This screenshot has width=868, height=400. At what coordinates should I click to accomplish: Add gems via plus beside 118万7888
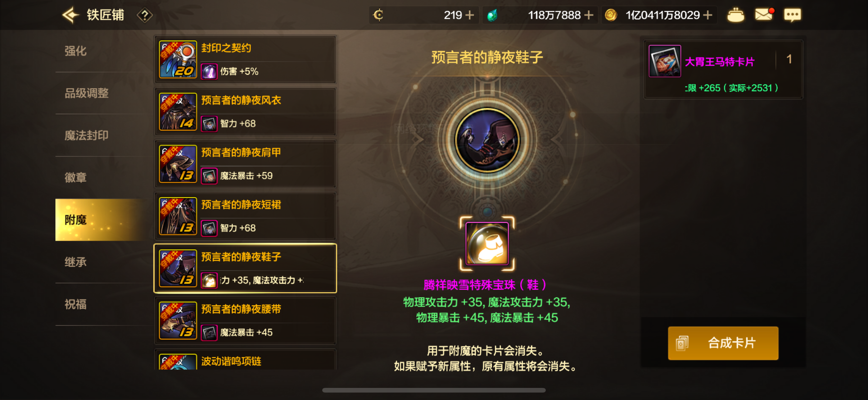click(x=589, y=15)
